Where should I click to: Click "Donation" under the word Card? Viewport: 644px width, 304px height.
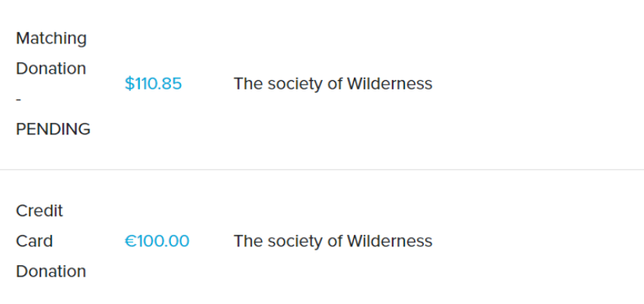coord(51,271)
